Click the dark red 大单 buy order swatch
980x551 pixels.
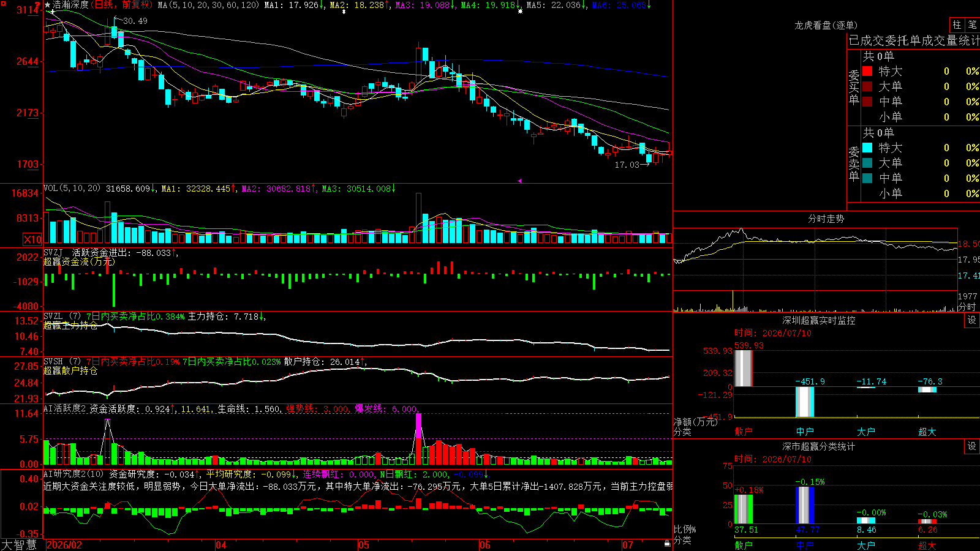coord(867,86)
